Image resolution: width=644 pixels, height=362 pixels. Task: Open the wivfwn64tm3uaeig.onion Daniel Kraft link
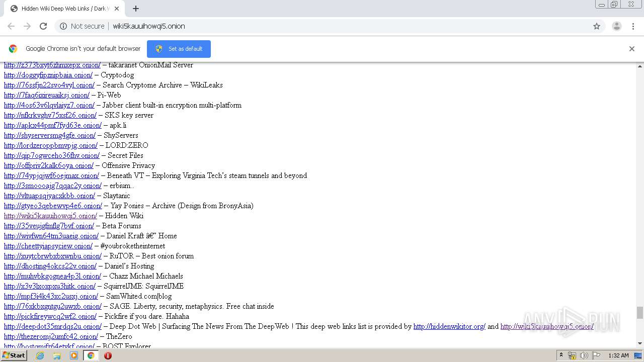[51, 236]
